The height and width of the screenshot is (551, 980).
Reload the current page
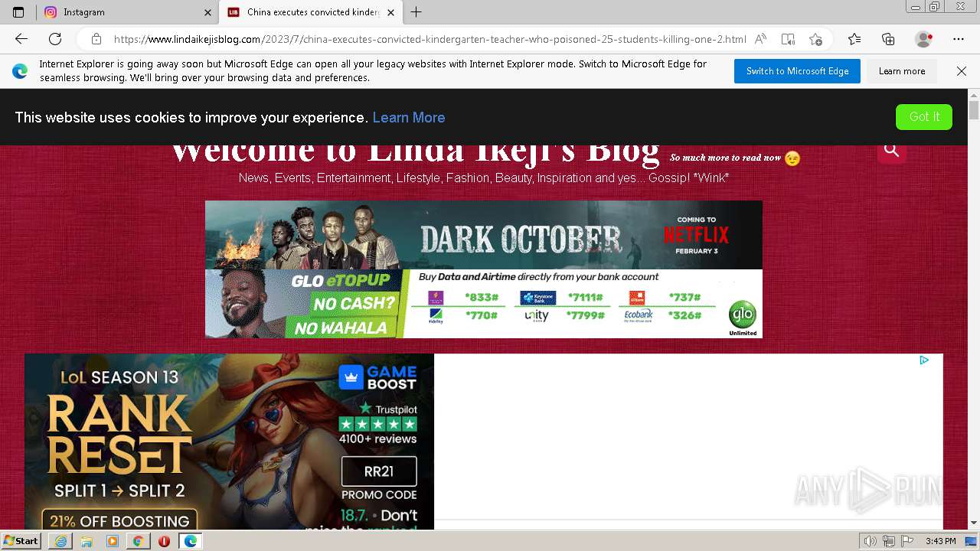pos(55,39)
